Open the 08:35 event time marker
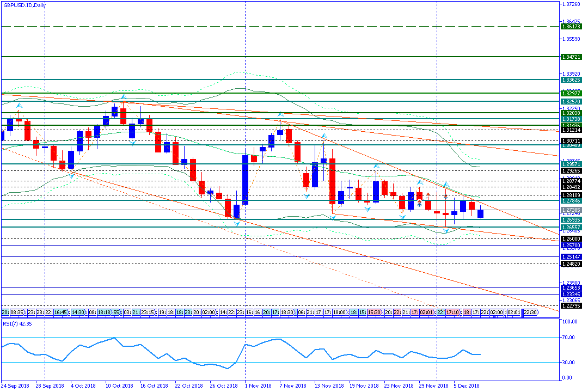 pos(17,313)
